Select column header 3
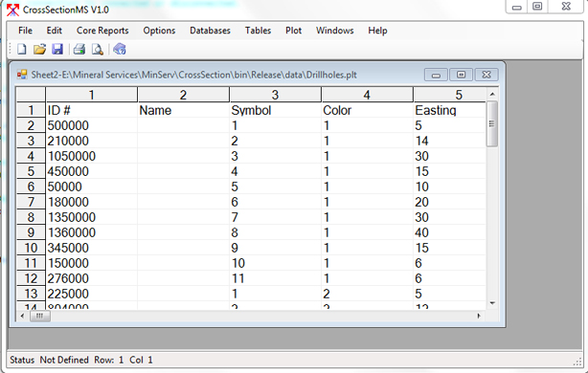 pos(275,95)
